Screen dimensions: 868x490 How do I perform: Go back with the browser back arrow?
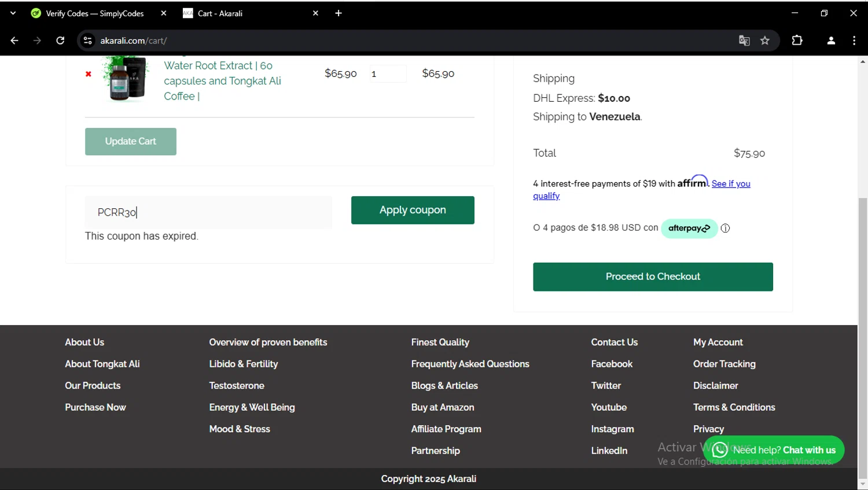tap(14, 40)
